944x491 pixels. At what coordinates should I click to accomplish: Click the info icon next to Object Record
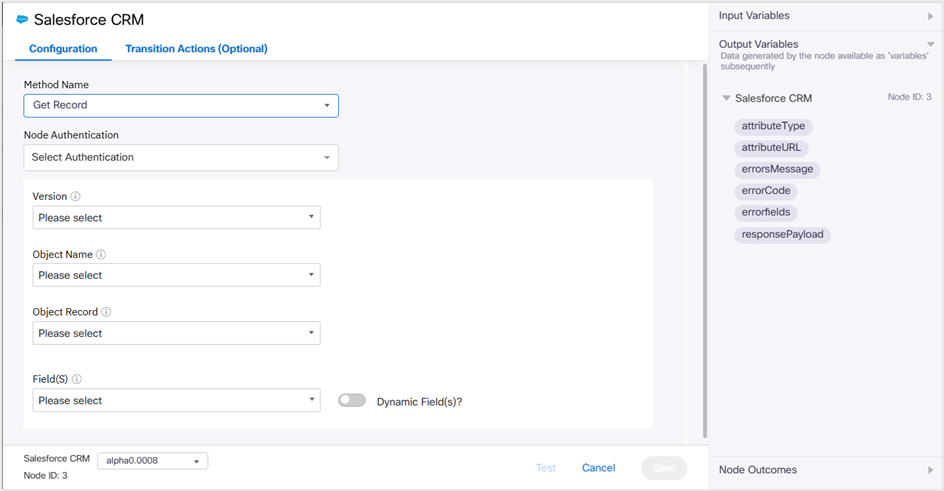coord(106,312)
